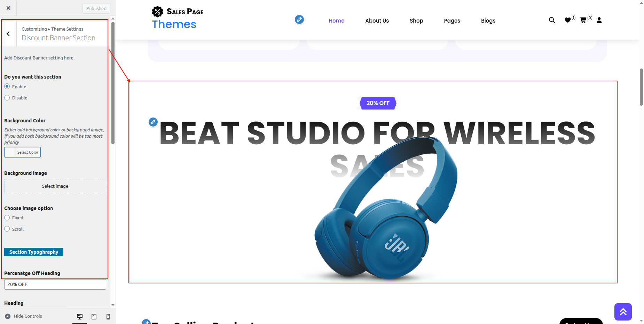Open the search magnifier icon in header

click(x=552, y=20)
